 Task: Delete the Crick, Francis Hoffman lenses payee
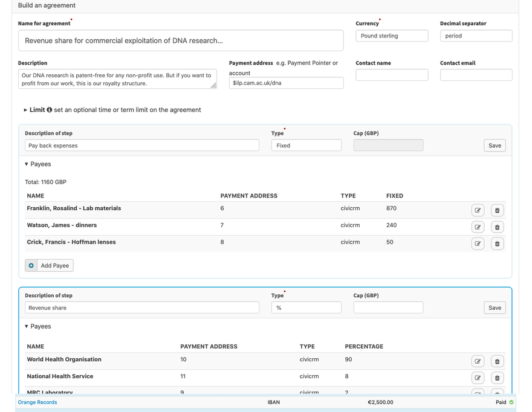click(x=497, y=244)
